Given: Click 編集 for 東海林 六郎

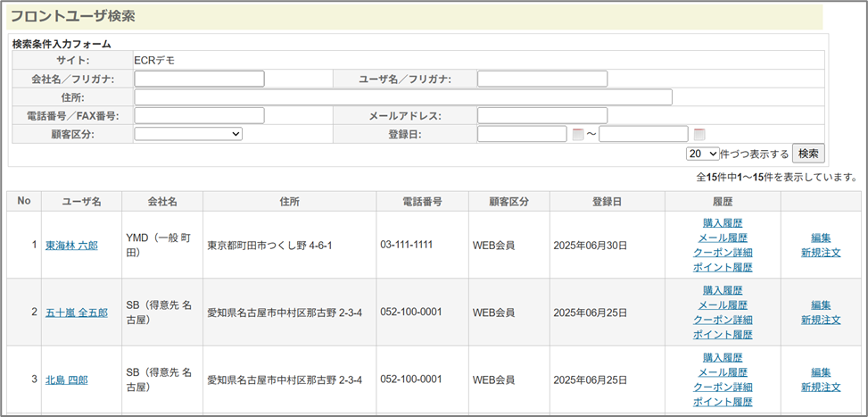Looking at the screenshot, I should point(821,238).
